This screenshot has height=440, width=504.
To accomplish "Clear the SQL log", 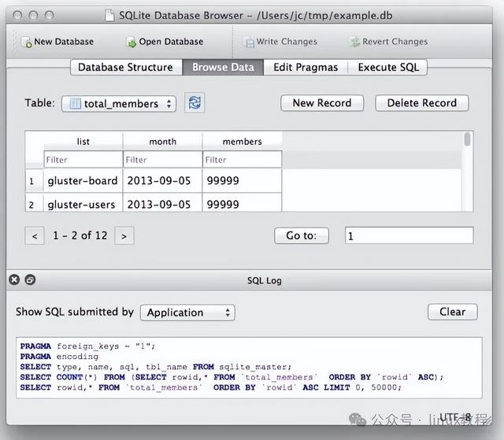I will [452, 312].
